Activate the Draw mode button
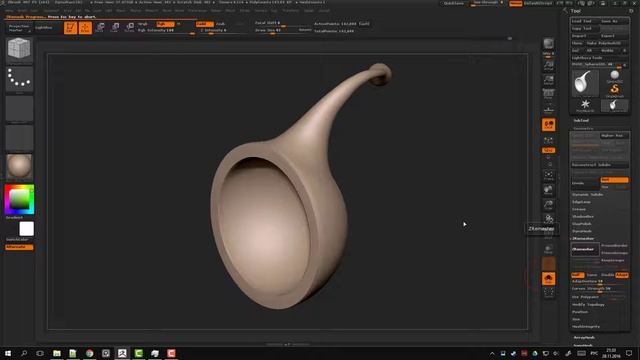640x360 pixels. [x=85, y=28]
